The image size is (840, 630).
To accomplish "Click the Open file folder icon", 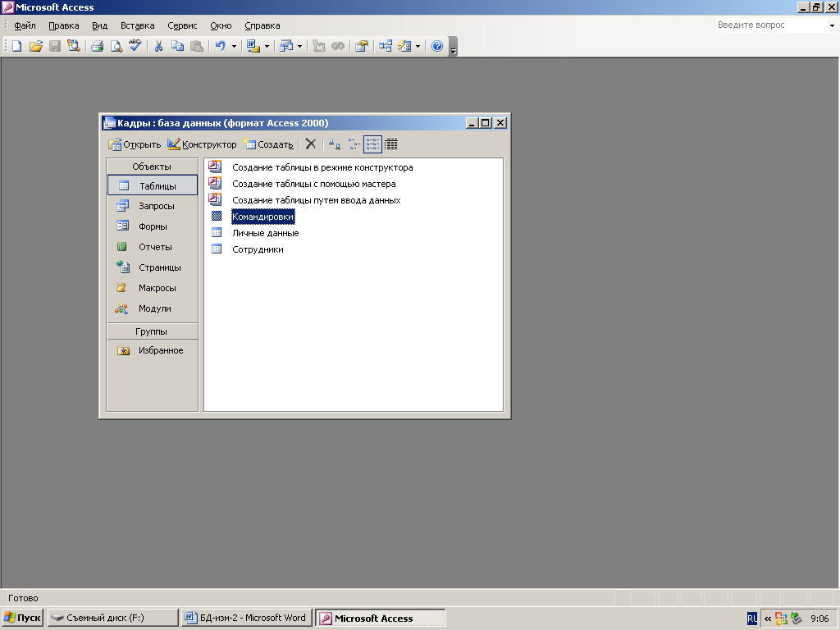I will tap(36, 46).
